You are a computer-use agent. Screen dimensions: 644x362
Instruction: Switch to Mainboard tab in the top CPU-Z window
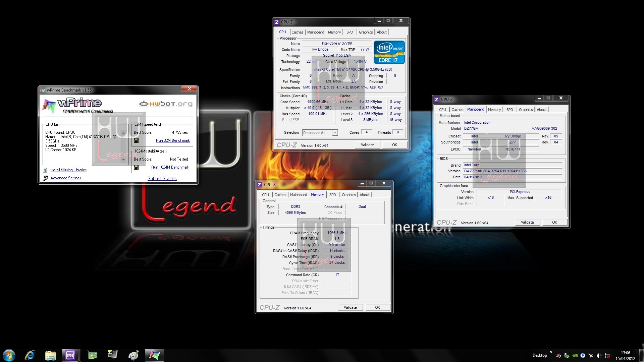(x=316, y=32)
